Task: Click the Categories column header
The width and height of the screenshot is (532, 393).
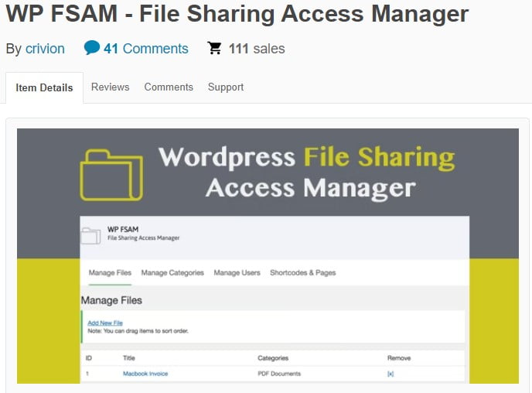Action: coord(273,358)
